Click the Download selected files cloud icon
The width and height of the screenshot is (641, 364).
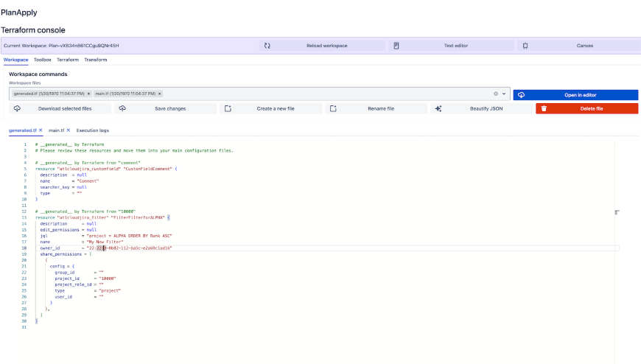tap(17, 108)
